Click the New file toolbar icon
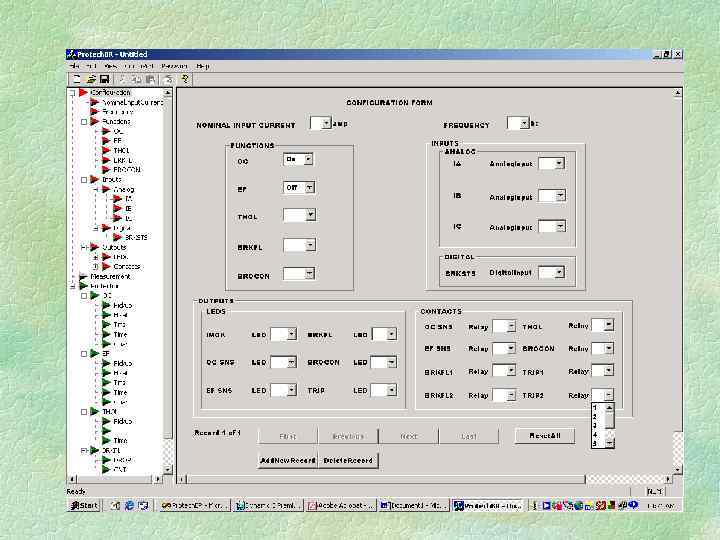This screenshot has width=720, height=540. pos(76,79)
